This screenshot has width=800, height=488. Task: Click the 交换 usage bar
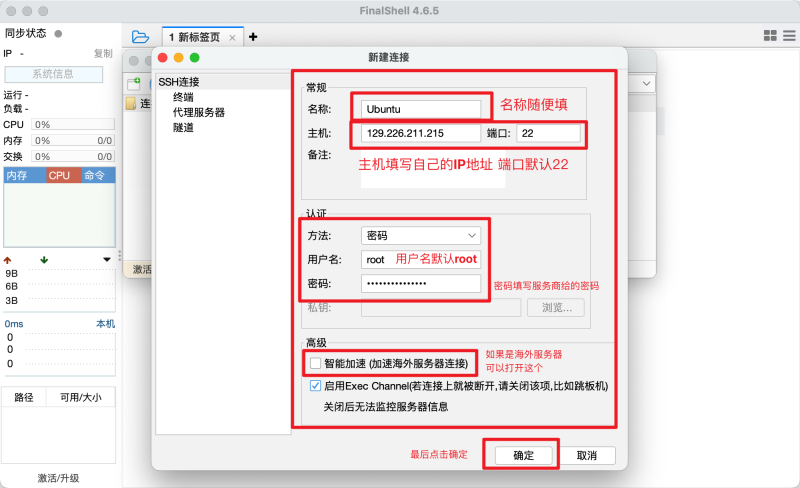click(x=73, y=156)
